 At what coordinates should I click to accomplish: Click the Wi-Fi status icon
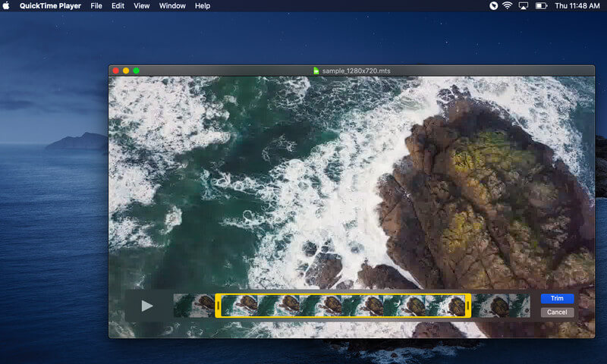[507, 6]
